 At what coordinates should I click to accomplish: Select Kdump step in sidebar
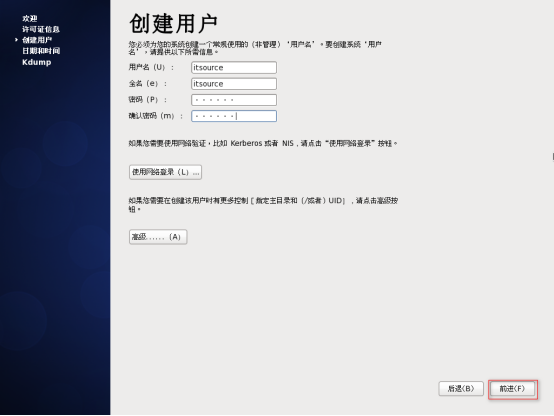pos(37,62)
